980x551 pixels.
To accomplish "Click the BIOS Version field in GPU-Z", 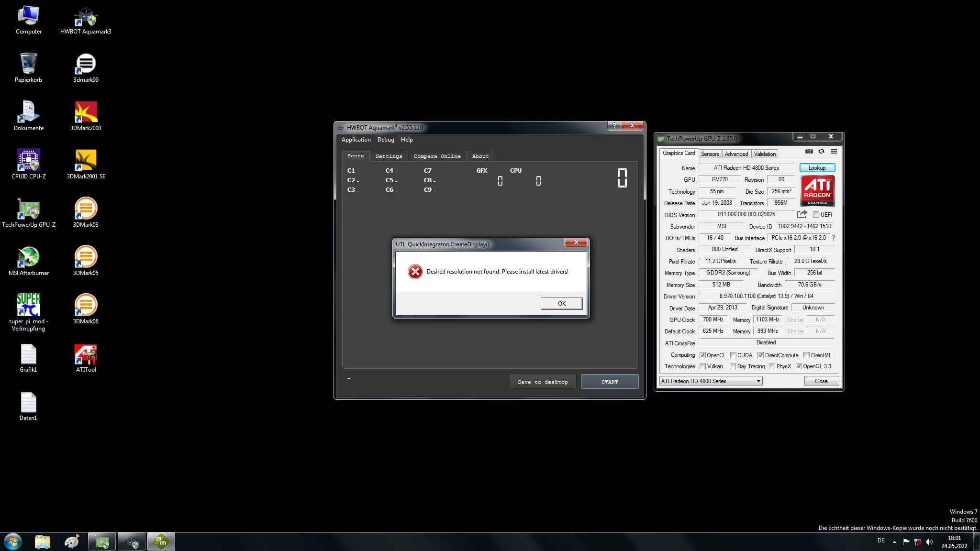I will pos(746,214).
